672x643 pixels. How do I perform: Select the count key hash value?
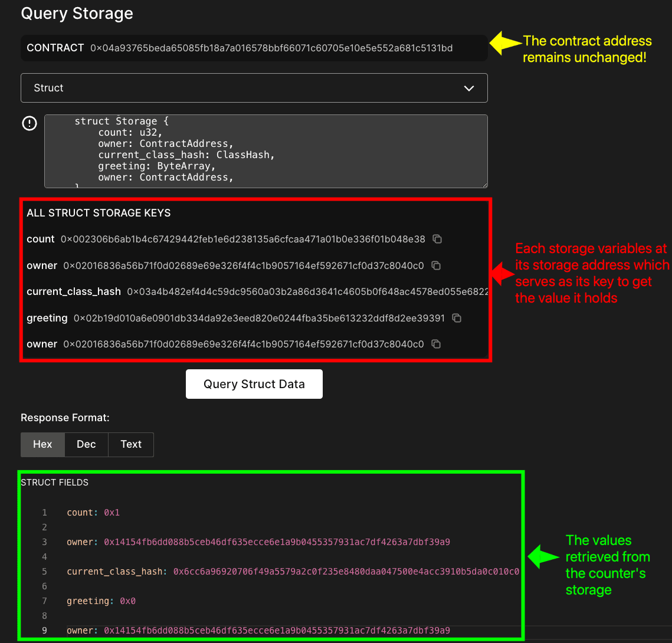point(242,239)
